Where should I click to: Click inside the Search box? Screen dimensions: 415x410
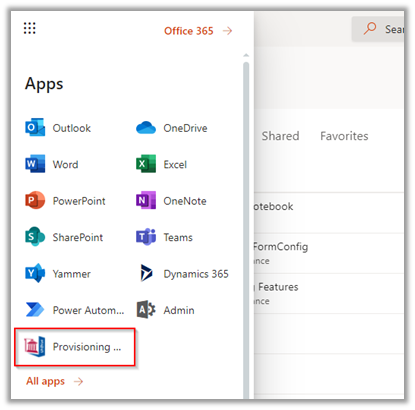pyautogui.click(x=378, y=29)
